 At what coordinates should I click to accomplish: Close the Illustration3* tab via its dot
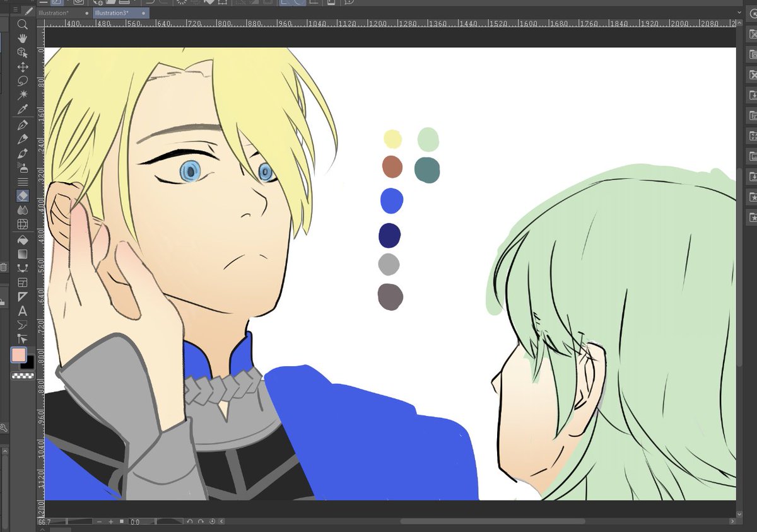pos(143,13)
